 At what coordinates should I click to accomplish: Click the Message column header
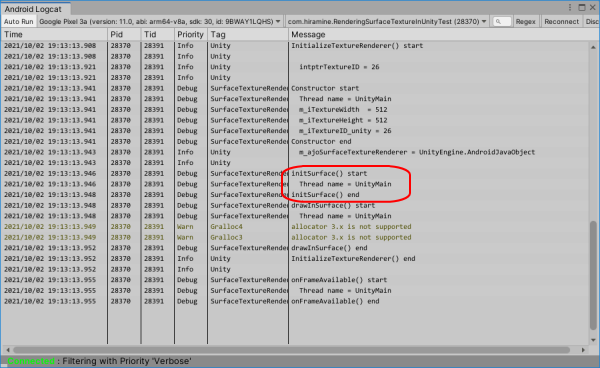440,34
